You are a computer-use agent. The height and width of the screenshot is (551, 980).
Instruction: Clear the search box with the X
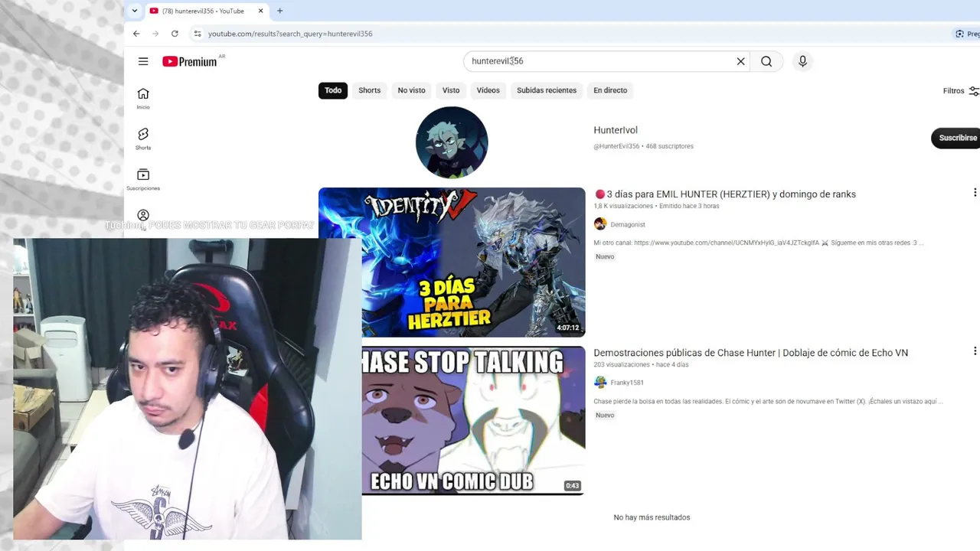(x=740, y=61)
